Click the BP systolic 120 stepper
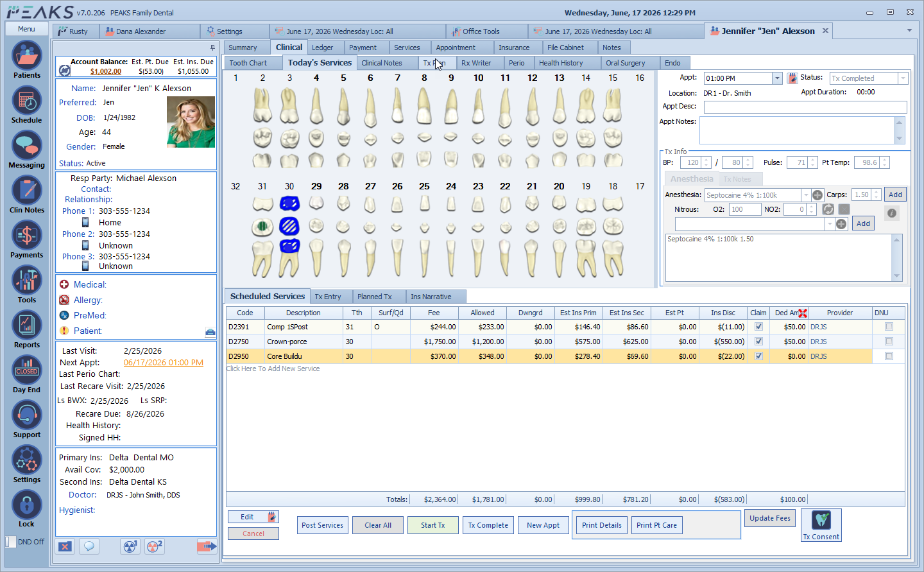Image resolution: width=924 pixels, height=572 pixels. tap(706, 163)
